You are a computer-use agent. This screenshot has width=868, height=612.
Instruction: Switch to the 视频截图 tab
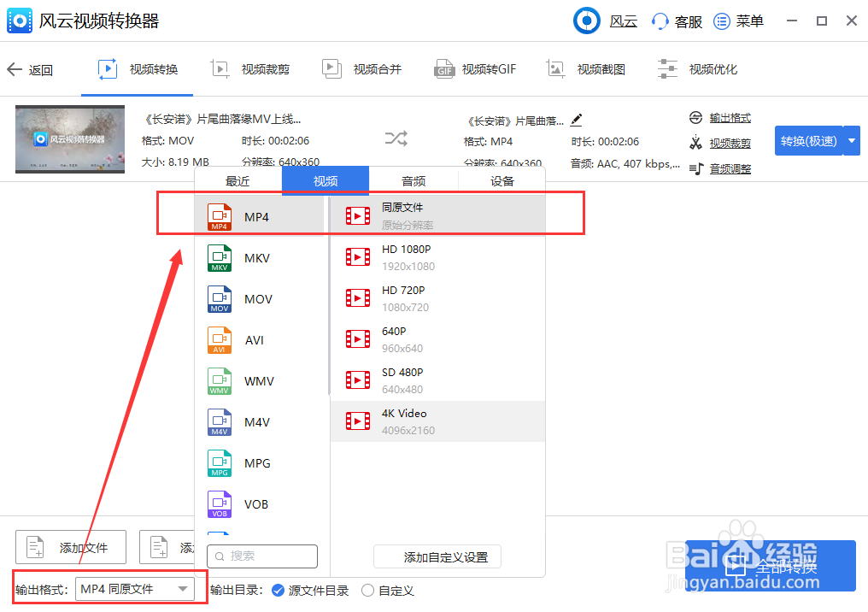[586, 69]
